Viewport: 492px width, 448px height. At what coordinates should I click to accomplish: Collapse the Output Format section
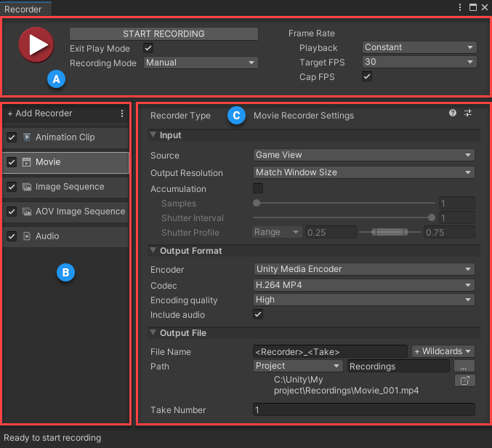[x=153, y=250]
